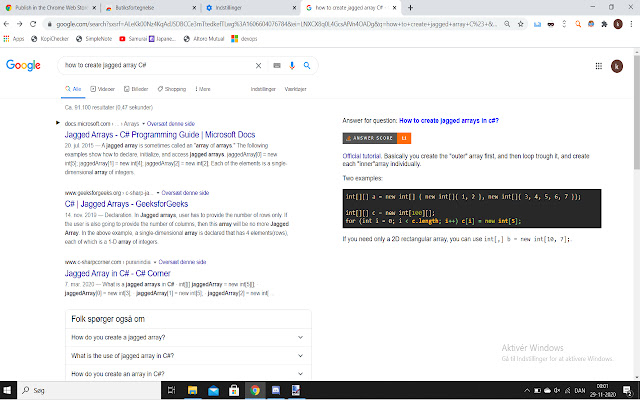Show hidden system tray icons
640x400 pixels.
click(x=527, y=390)
